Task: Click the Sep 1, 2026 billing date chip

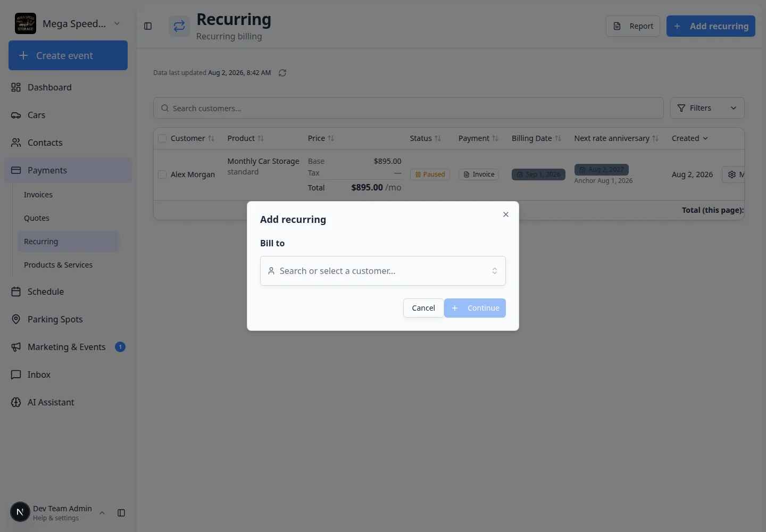Action: coord(538,174)
